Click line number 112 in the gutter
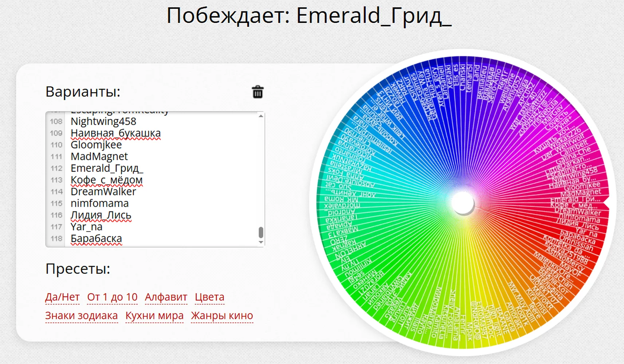This screenshot has width=624, height=364. click(x=56, y=168)
